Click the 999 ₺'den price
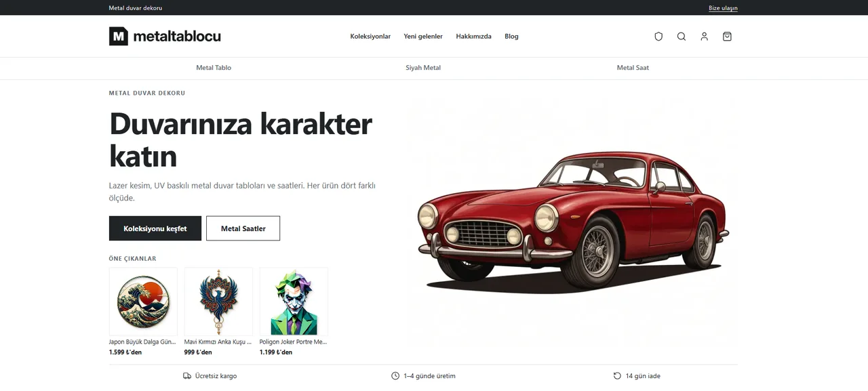 click(x=198, y=352)
